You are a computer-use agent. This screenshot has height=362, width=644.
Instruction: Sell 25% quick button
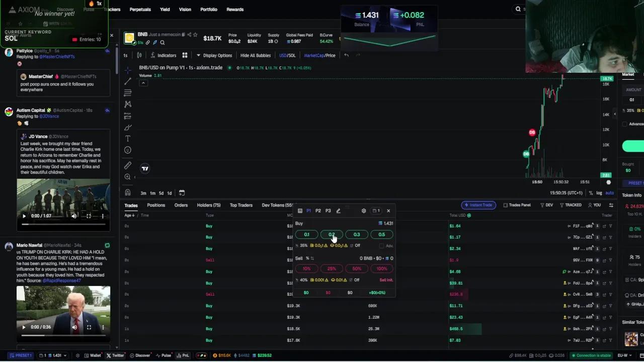coord(332,268)
